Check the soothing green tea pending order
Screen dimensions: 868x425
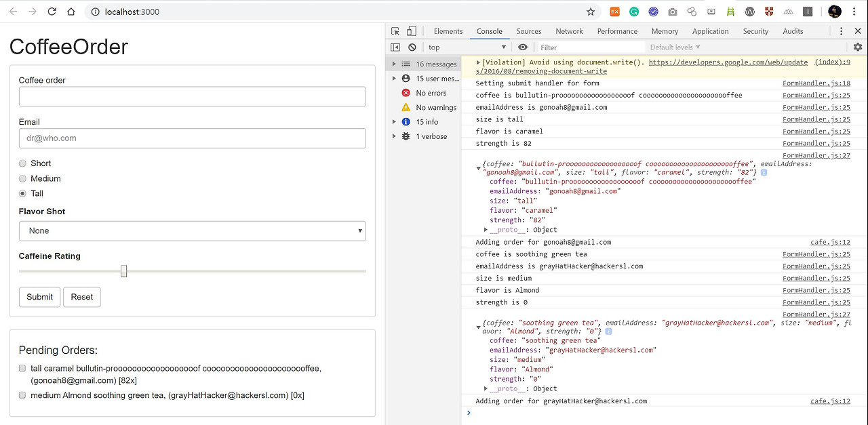(22, 395)
